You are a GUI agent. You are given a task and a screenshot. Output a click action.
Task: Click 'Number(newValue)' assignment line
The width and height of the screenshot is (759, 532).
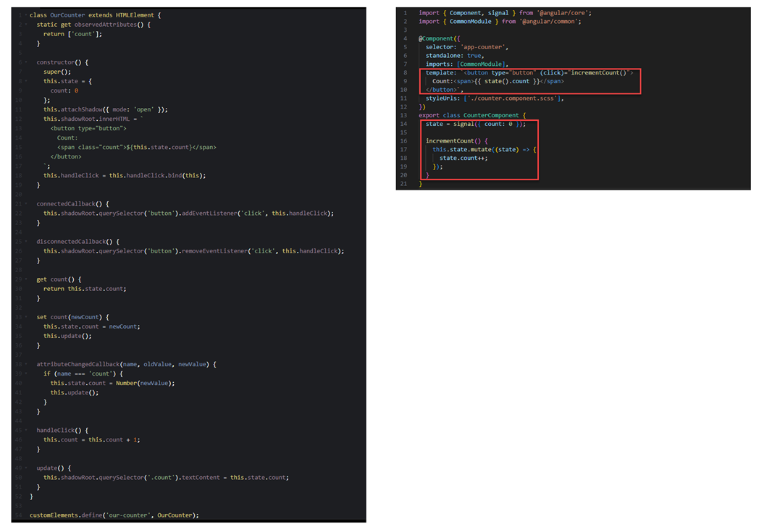pos(112,383)
